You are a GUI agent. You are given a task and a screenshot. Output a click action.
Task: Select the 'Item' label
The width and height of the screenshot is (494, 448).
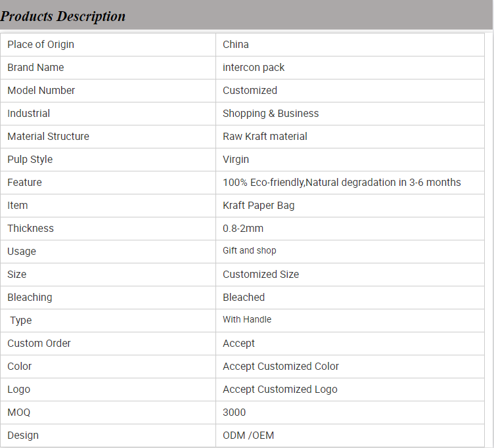[18, 206]
